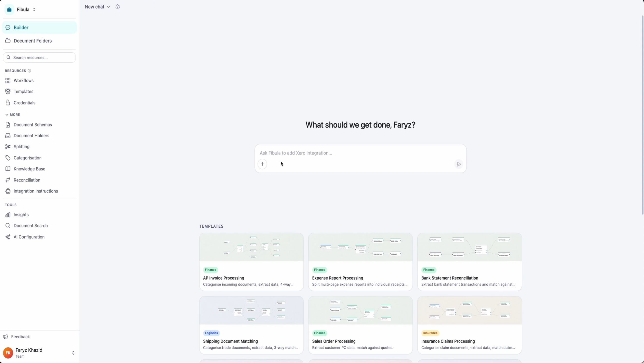Image resolution: width=644 pixels, height=363 pixels.
Task: Open Credentials from the lock icon
Action: [x=8, y=103]
